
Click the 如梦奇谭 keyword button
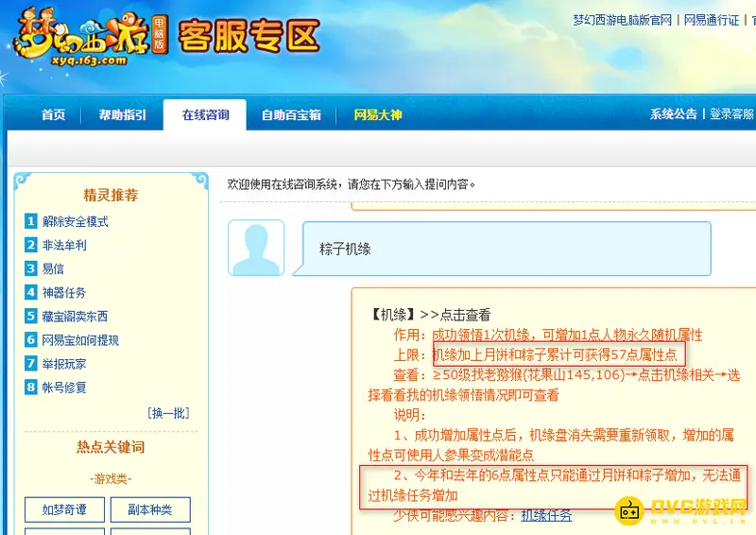click(x=64, y=509)
